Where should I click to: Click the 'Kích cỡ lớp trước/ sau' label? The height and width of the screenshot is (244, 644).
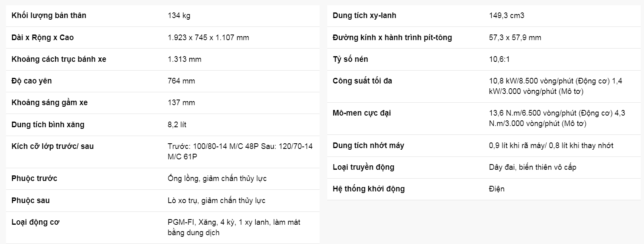52,146
